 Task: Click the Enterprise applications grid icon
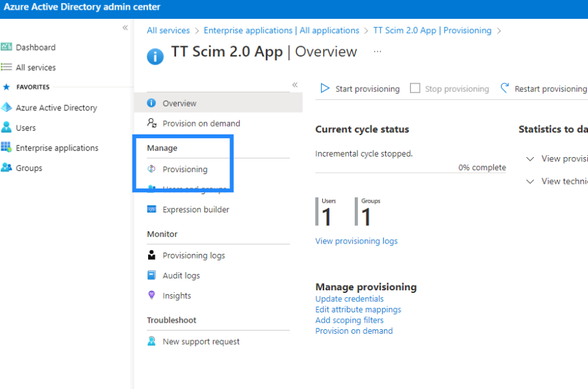click(6, 147)
